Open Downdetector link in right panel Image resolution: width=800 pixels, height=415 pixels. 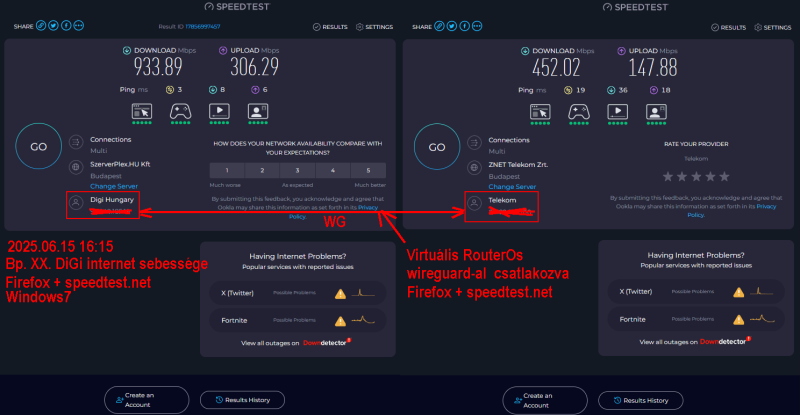[724, 341]
